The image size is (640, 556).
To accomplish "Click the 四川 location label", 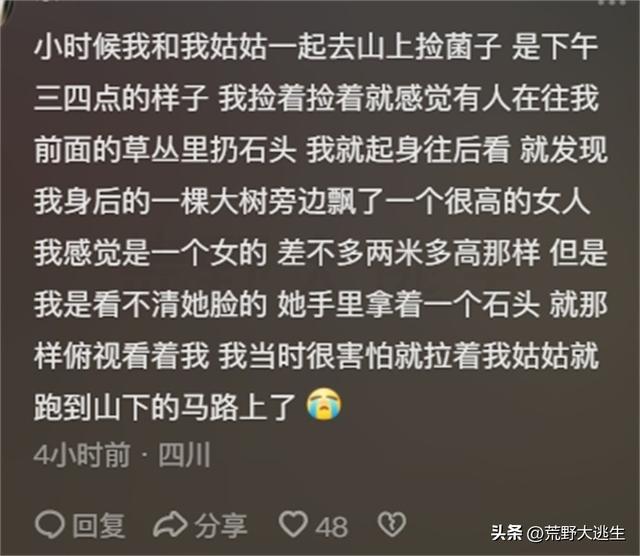I will tap(184, 455).
